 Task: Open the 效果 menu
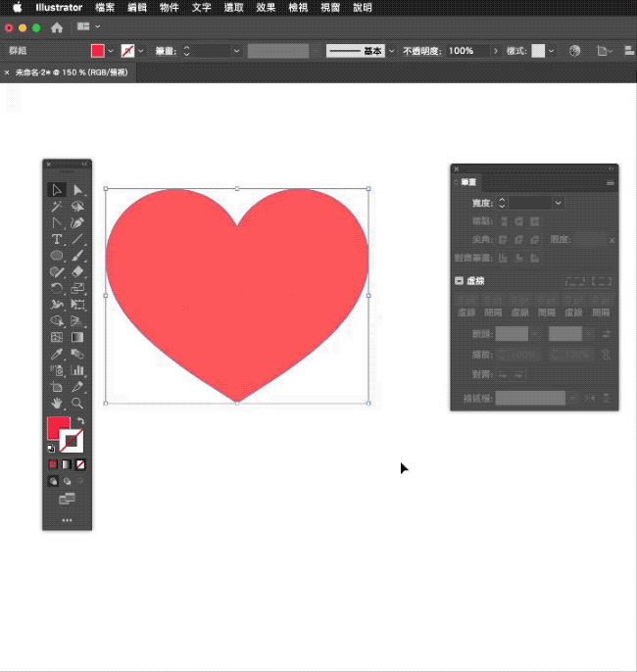(266, 7)
